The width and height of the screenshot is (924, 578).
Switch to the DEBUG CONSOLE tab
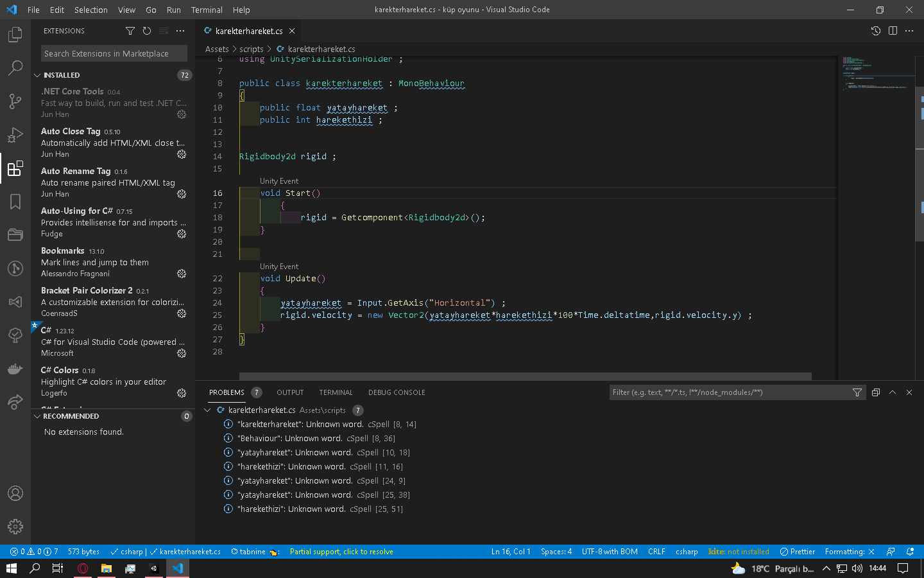[397, 392]
